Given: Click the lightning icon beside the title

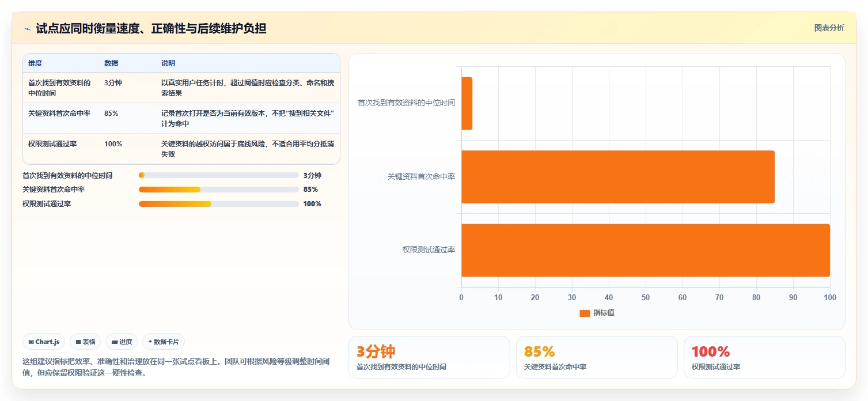Looking at the screenshot, I should 27,29.
